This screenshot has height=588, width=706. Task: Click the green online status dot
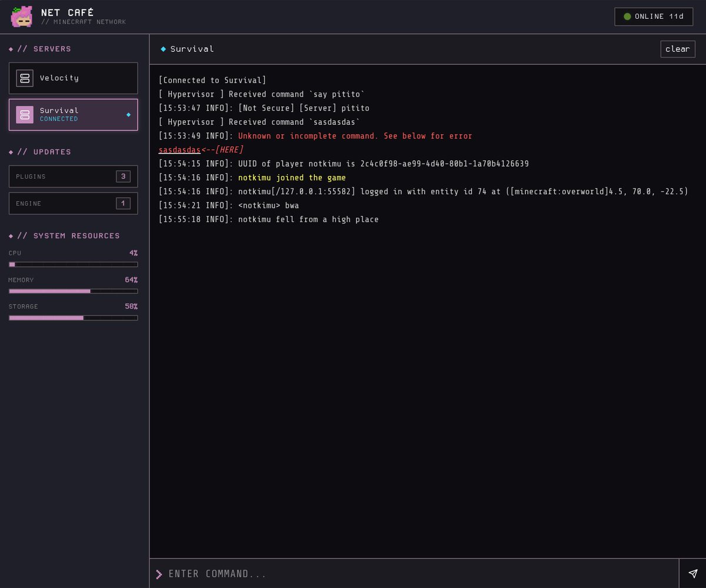click(627, 16)
